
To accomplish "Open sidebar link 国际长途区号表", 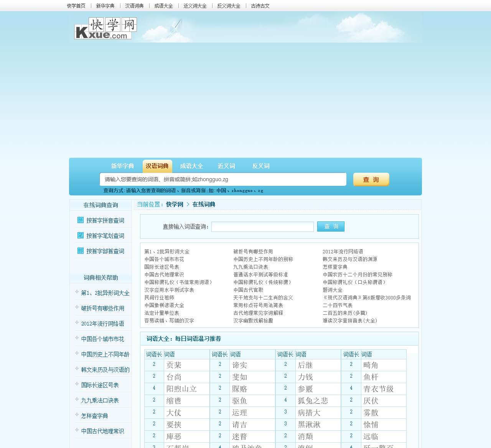I will click(100, 385).
